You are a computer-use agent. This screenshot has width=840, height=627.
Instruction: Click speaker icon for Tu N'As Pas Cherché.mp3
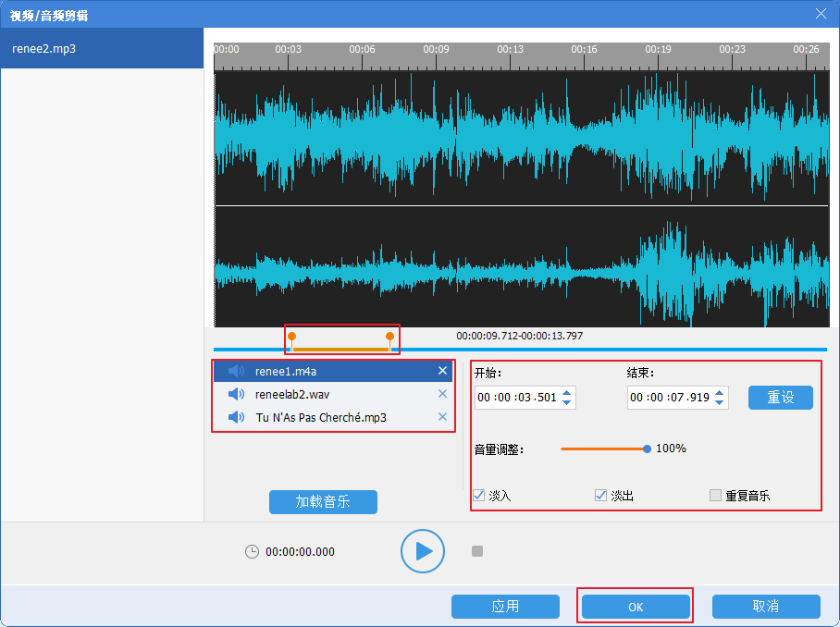click(x=237, y=418)
